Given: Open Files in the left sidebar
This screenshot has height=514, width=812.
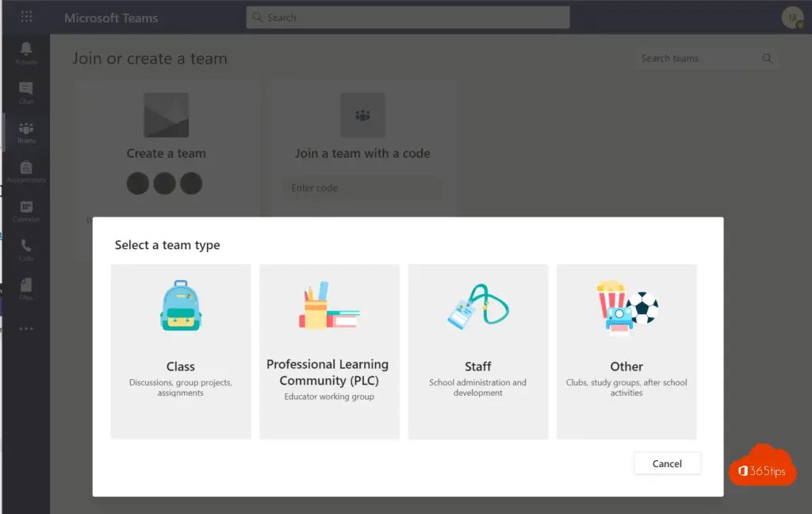Looking at the screenshot, I should tap(26, 290).
